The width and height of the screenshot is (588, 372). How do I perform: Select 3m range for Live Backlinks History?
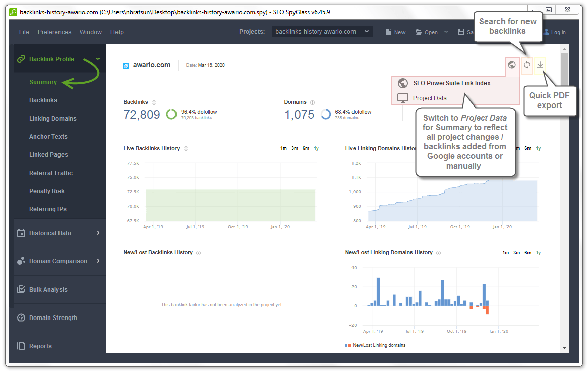coord(295,148)
